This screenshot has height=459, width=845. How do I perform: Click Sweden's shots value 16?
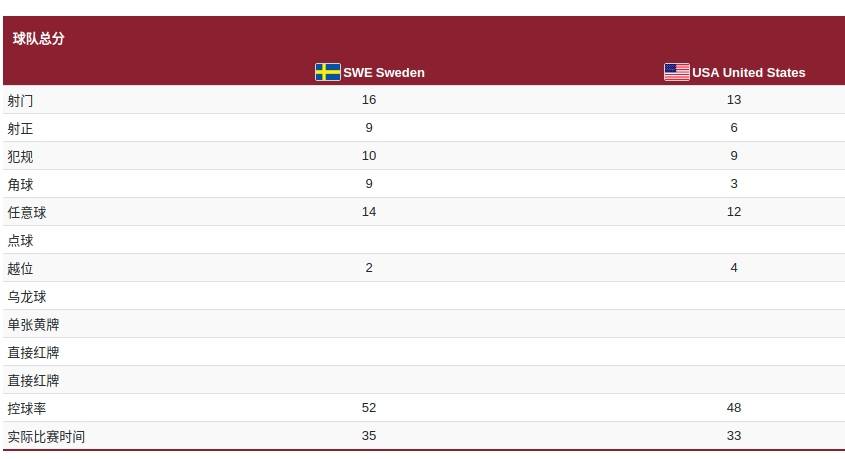coord(369,100)
